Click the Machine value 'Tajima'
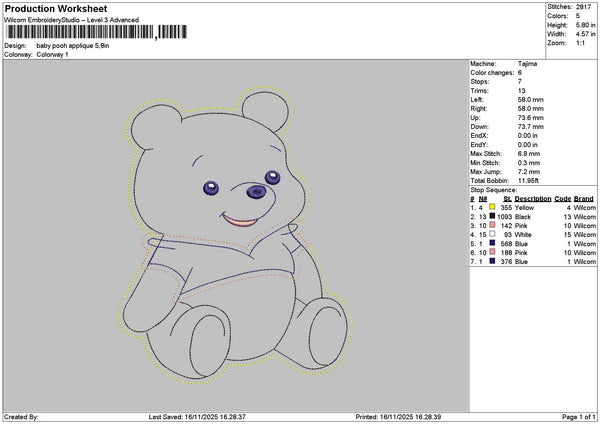Viewport: 600px width, 424px height. tap(527, 64)
